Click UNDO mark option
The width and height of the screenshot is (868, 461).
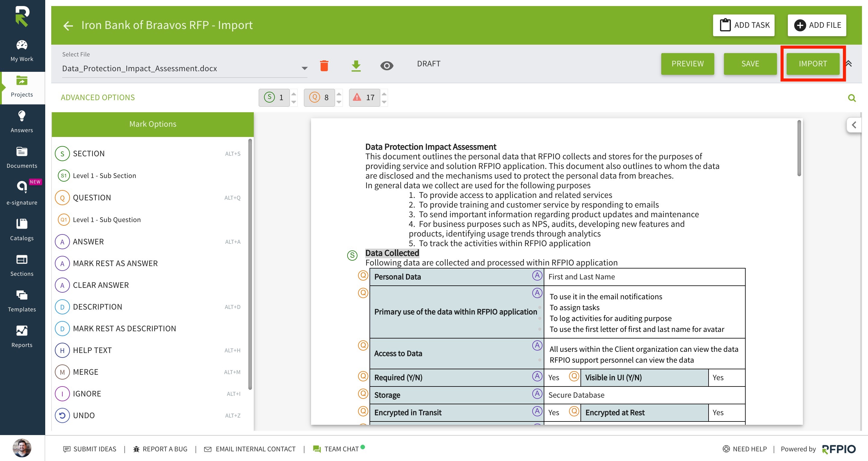148,416
